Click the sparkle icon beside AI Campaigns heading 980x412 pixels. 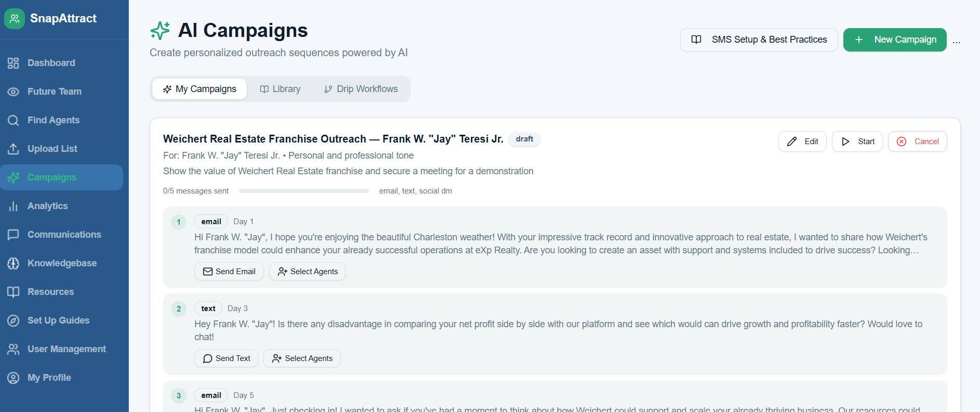[160, 31]
